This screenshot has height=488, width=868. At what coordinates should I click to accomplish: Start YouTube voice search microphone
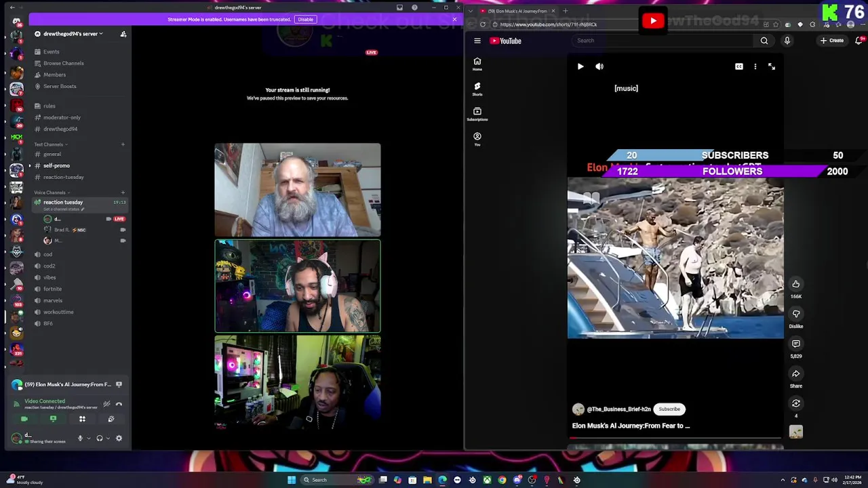[x=787, y=41]
